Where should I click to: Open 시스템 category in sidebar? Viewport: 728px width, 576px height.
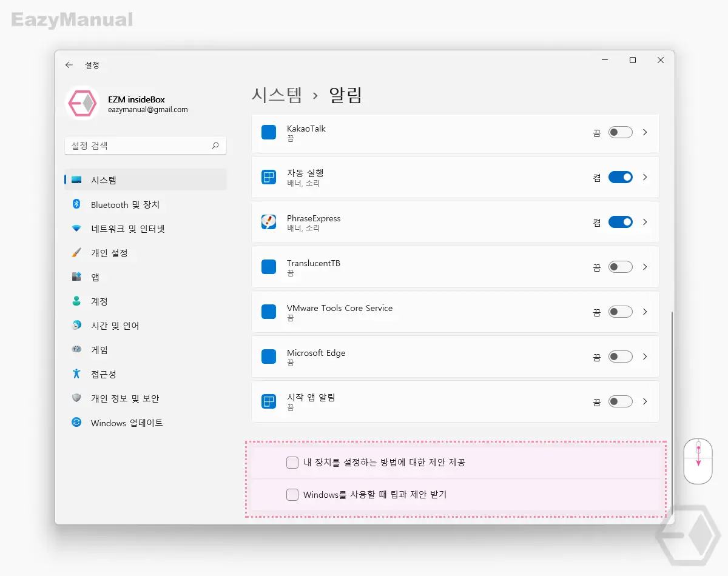click(146, 180)
